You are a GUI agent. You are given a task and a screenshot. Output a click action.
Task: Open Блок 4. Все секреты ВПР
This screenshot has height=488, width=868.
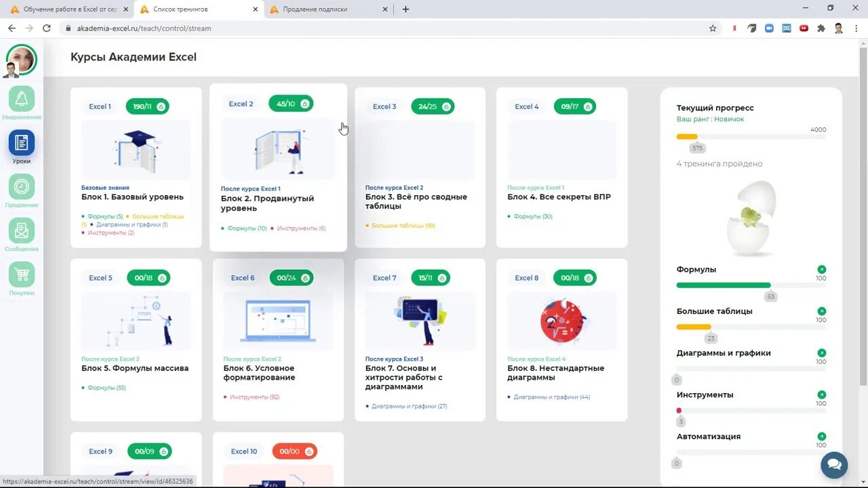pos(559,197)
